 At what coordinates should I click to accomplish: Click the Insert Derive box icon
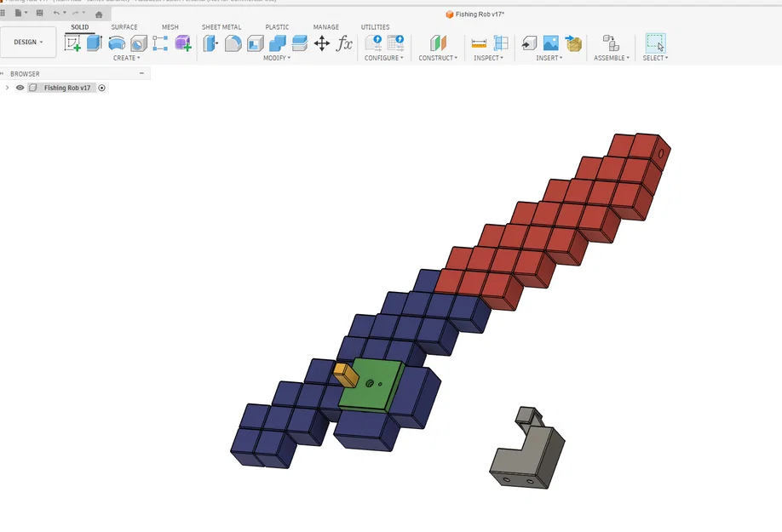point(529,43)
